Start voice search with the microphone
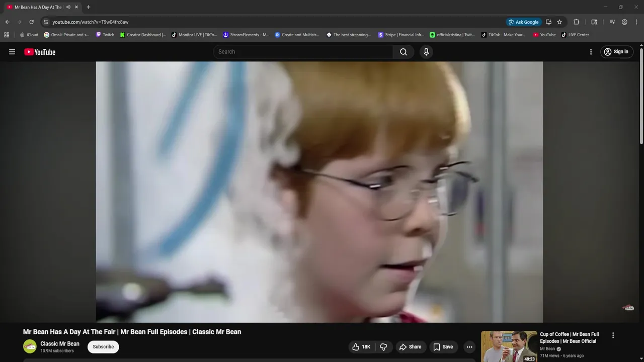Screen dimensions: 644x362 click(x=426, y=52)
